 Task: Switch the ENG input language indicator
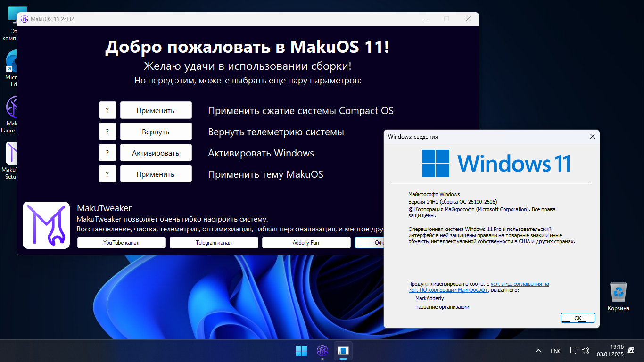point(556,351)
